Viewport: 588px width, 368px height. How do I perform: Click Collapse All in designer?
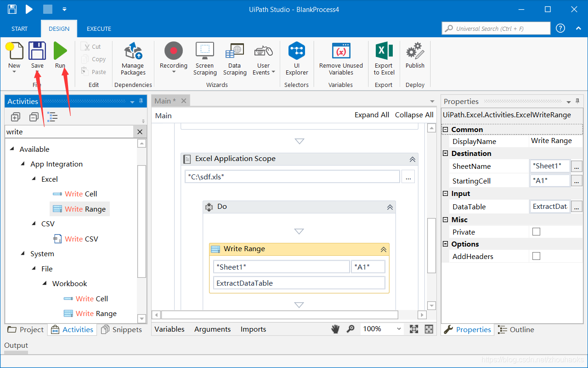414,115
